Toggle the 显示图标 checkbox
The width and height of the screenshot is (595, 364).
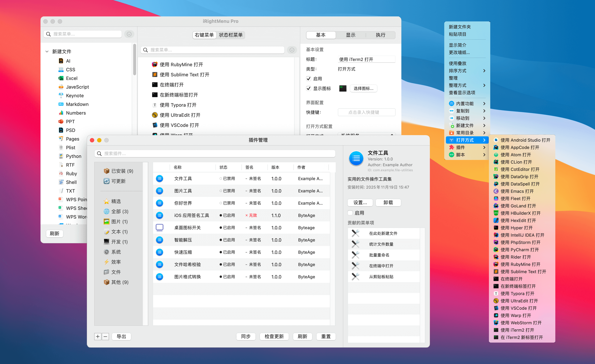click(309, 88)
